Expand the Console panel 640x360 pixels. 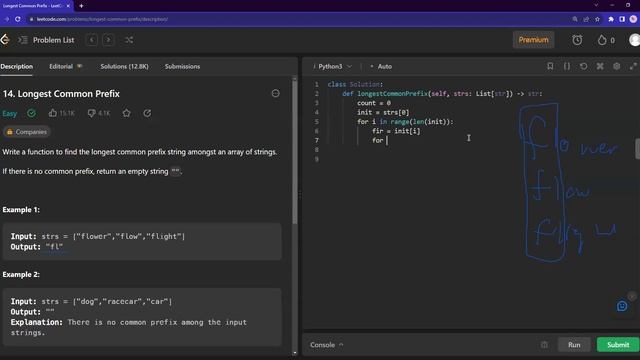(x=327, y=345)
